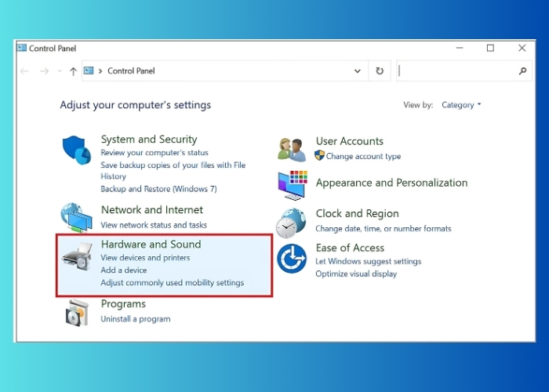Click the User Accounts people icon
The height and width of the screenshot is (392, 549).
coord(292,148)
